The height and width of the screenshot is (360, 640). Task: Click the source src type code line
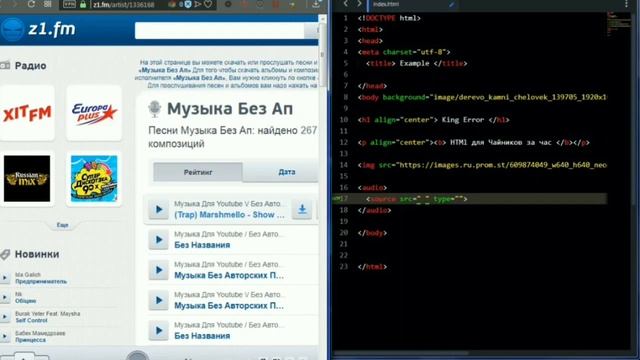[x=417, y=199]
